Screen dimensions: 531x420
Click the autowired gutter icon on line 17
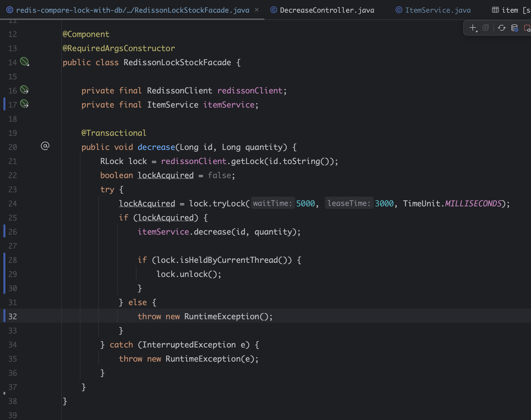pyautogui.click(x=24, y=104)
